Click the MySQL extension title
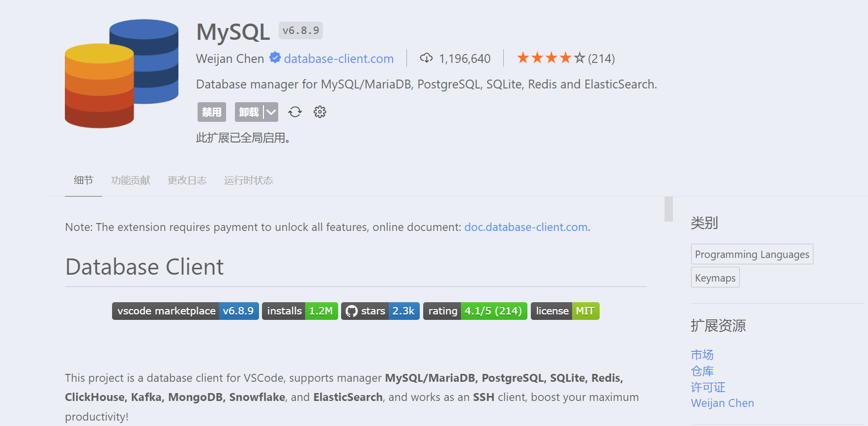The height and width of the screenshot is (426, 868). (233, 32)
